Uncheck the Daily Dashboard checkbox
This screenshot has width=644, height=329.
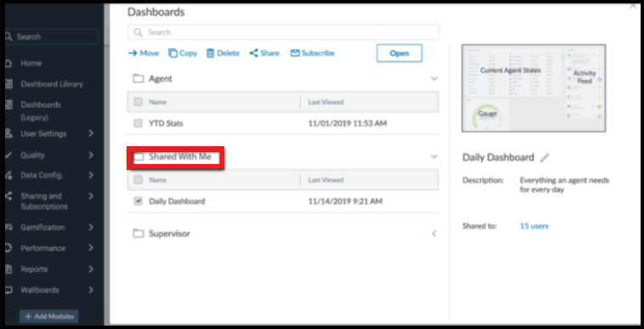coord(138,201)
